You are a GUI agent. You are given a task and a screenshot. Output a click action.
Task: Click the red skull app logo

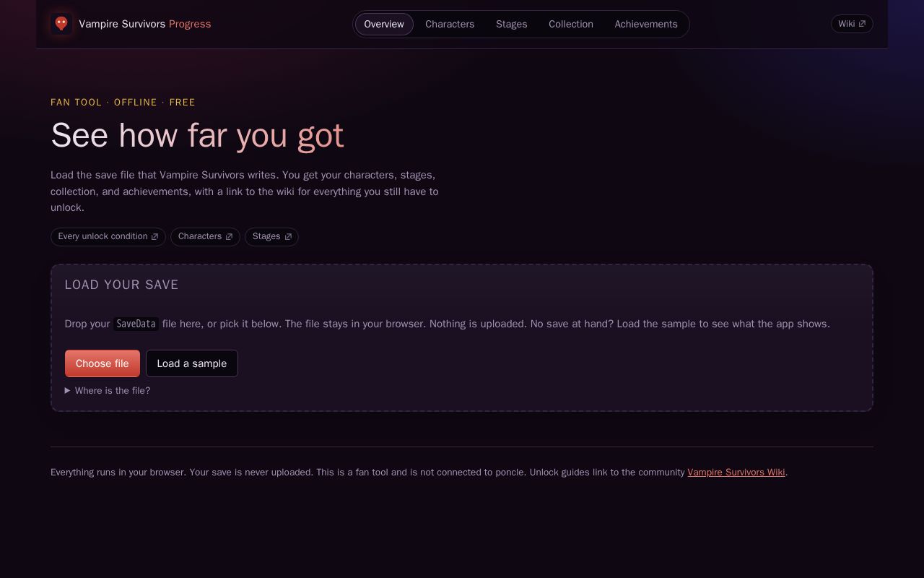[61, 24]
